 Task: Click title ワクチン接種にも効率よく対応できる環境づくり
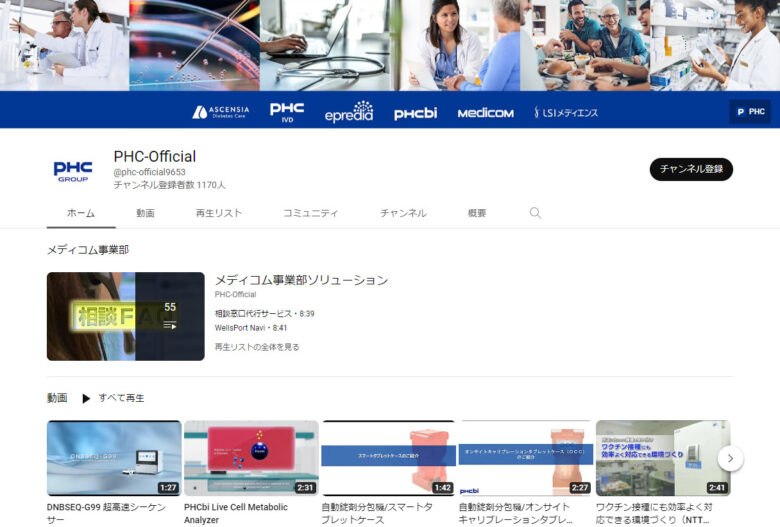click(x=654, y=513)
